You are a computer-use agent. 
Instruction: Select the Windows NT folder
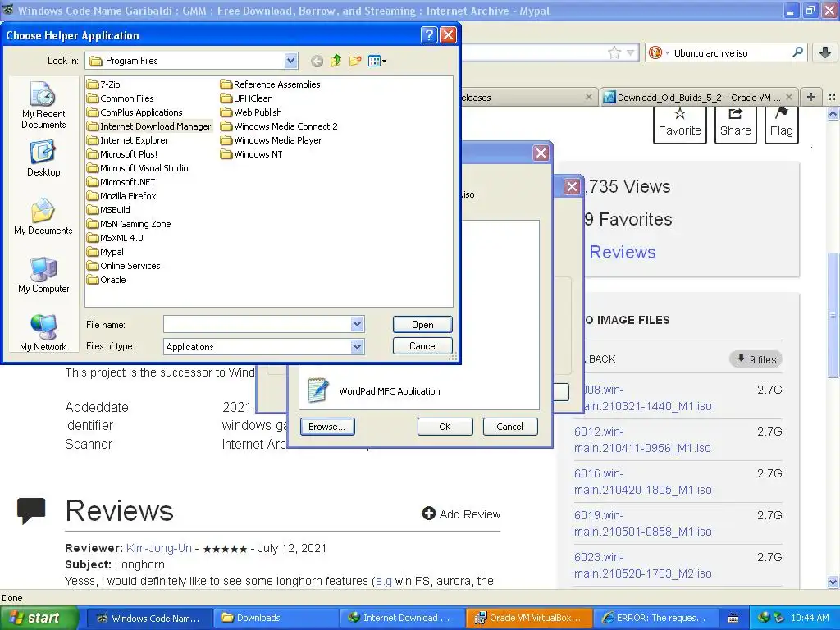[x=251, y=154]
